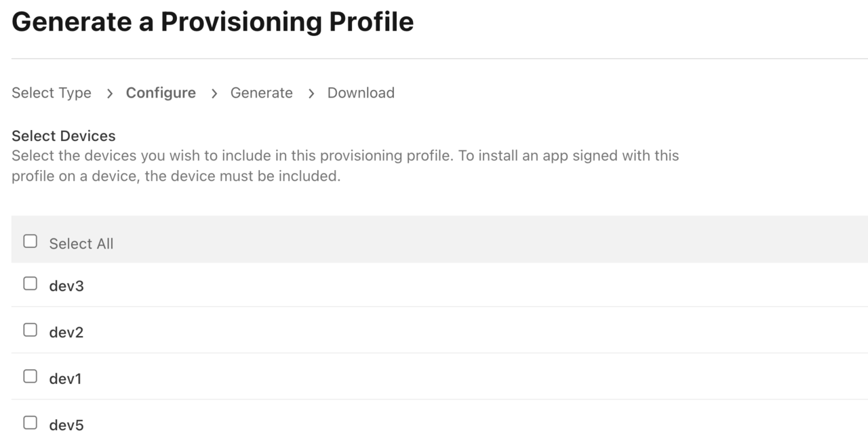Go back to the Select Type step
Screen dimensions: 868x443
click(x=52, y=93)
